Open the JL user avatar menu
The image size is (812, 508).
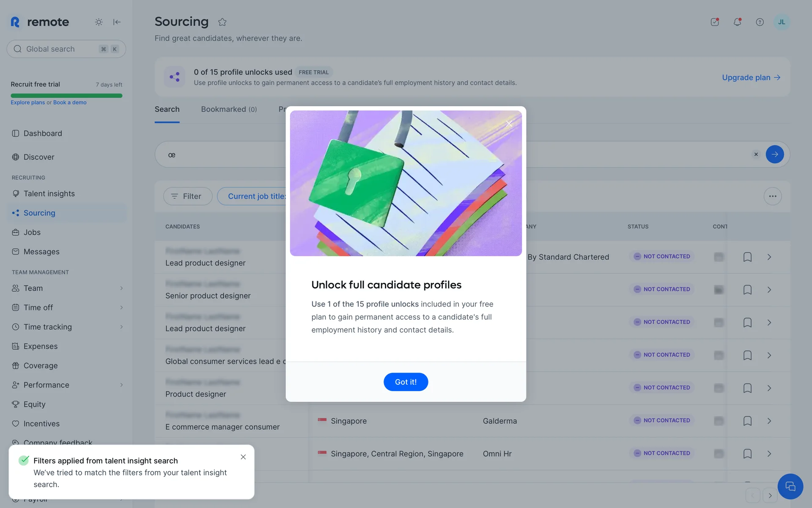click(x=781, y=22)
